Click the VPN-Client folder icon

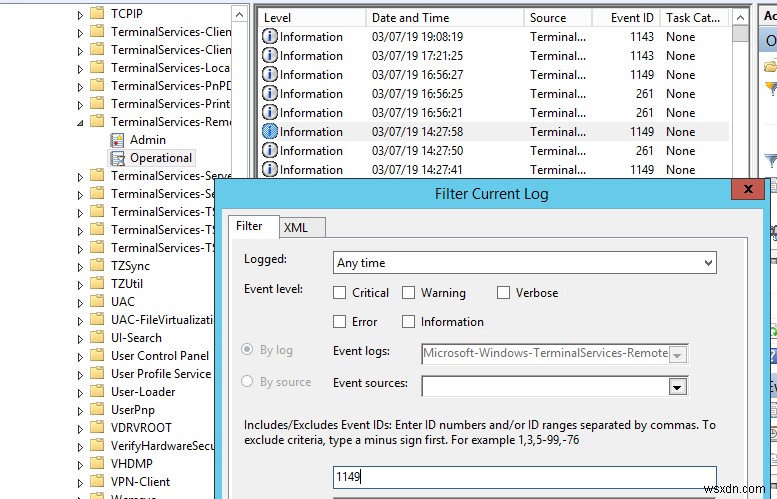[x=97, y=482]
